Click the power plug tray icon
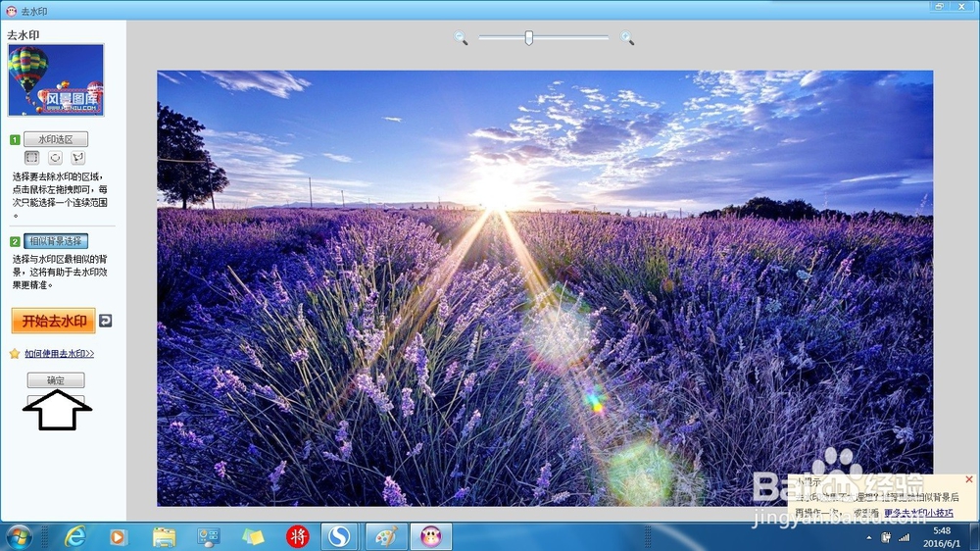Viewport: 980px width, 551px height. [886, 536]
